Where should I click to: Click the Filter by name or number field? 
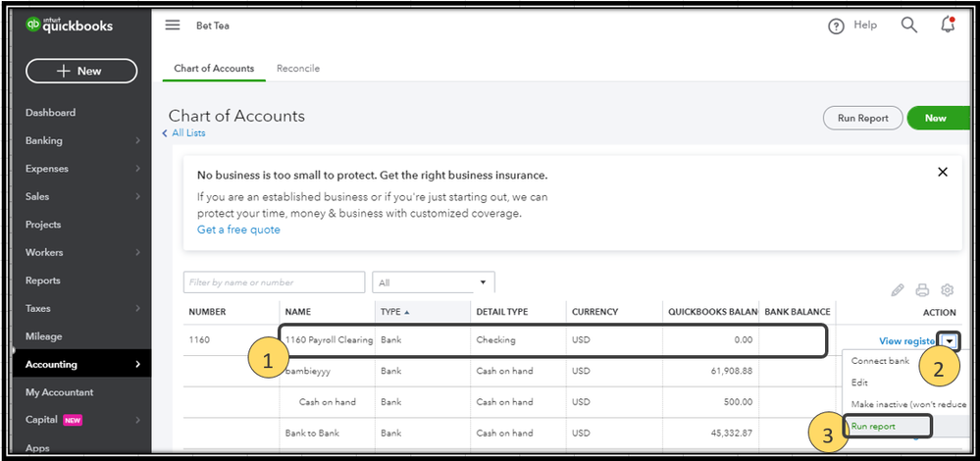[x=275, y=282]
